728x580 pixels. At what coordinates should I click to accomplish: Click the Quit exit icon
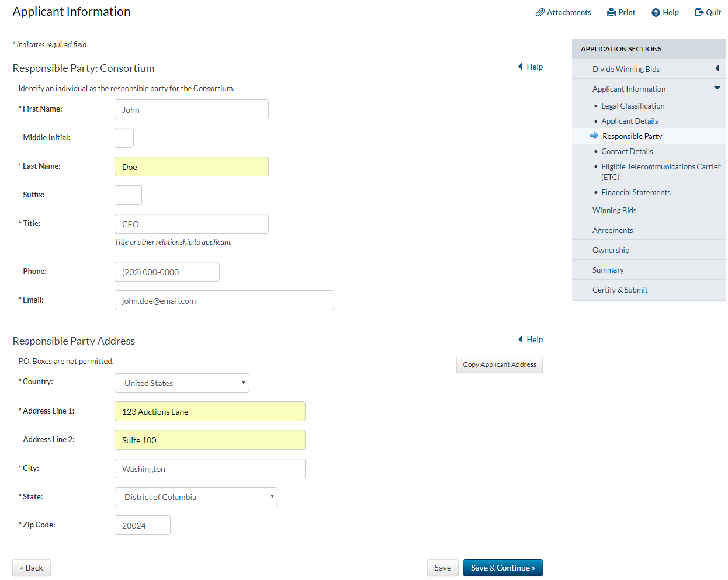pos(699,12)
